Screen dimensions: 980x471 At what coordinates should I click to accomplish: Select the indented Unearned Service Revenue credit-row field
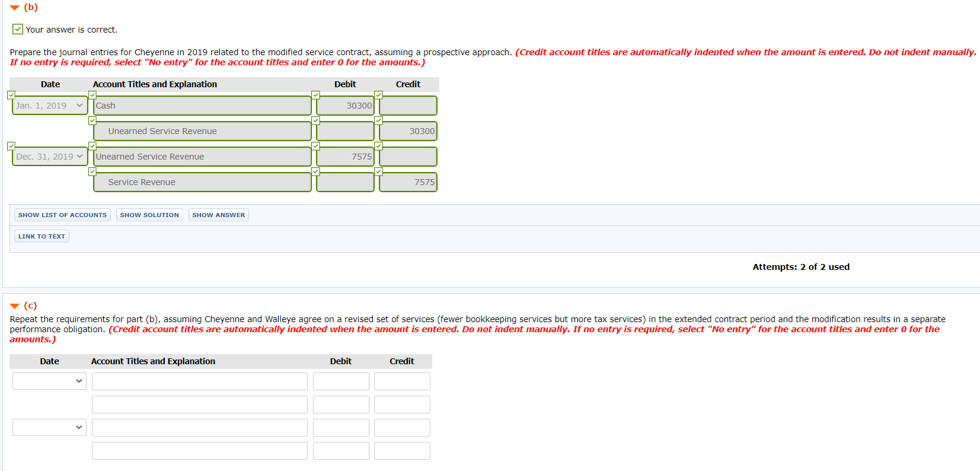pyautogui.click(x=202, y=131)
